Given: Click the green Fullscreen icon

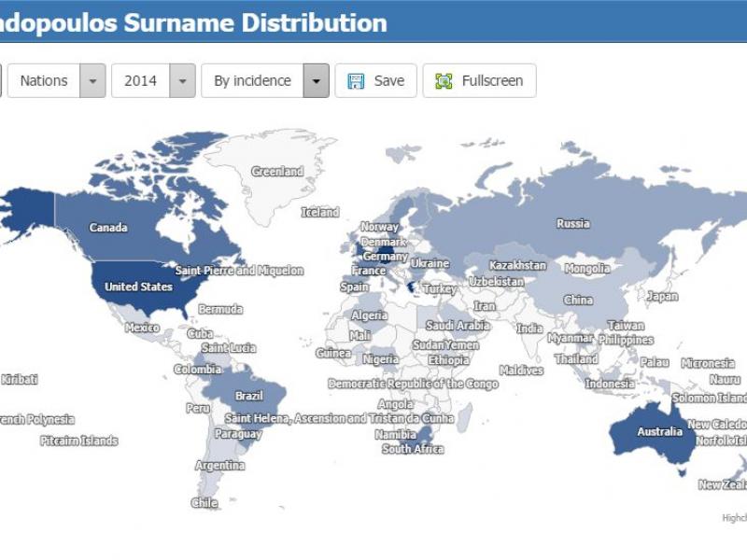Looking at the screenshot, I should point(444,81).
